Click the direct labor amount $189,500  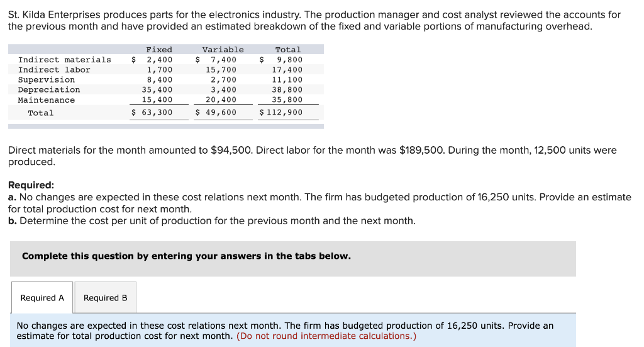pos(422,151)
